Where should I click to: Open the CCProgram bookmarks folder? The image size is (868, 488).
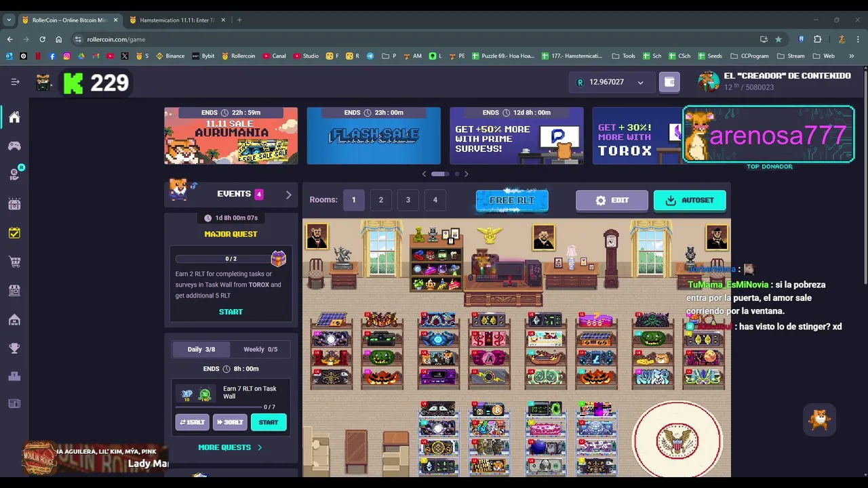tap(749, 56)
